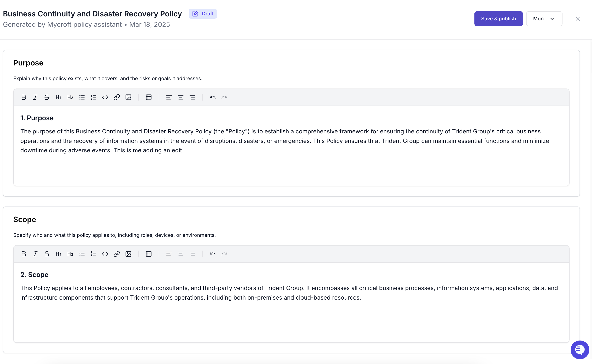Click into the Scope paragraph text
Viewport: 592px width, 364px height.
pos(289,293)
